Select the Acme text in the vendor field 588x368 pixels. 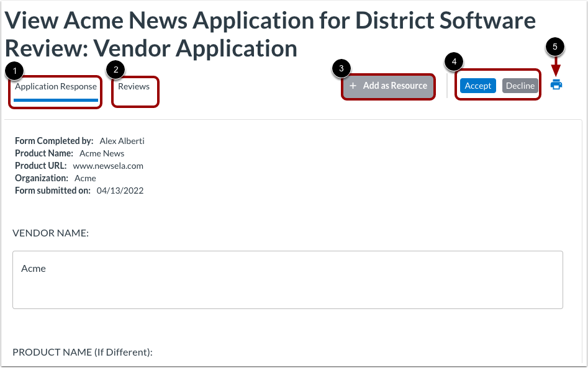33,268
